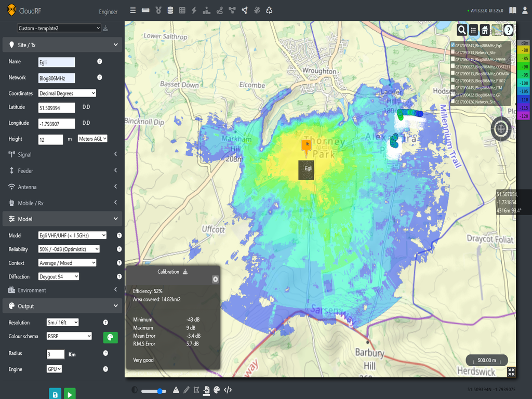Open the route analysis tool
The image size is (532, 399).
tap(219, 10)
